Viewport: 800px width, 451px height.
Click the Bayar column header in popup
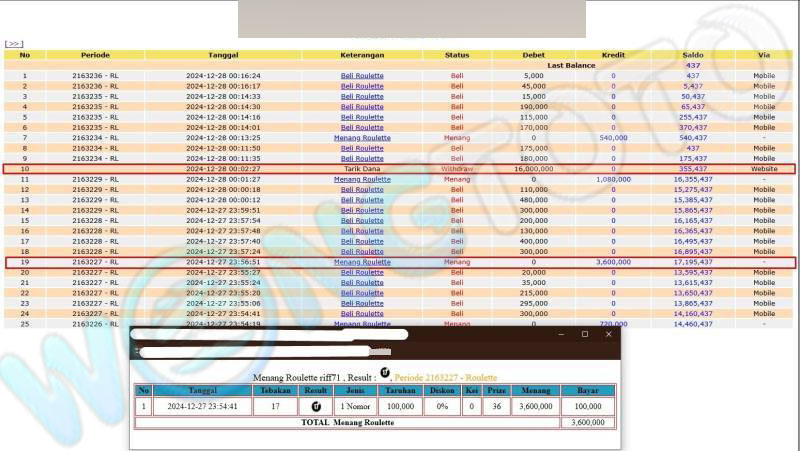pyautogui.click(x=587, y=390)
